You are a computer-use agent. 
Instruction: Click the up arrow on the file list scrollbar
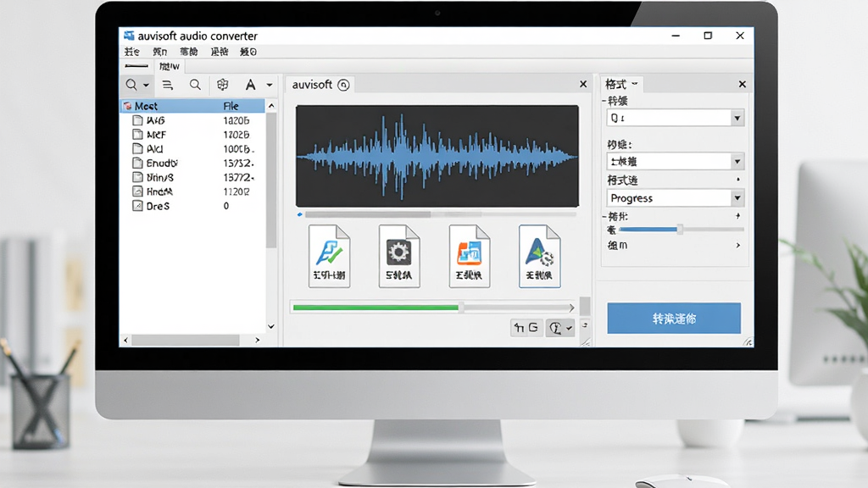click(271, 106)
